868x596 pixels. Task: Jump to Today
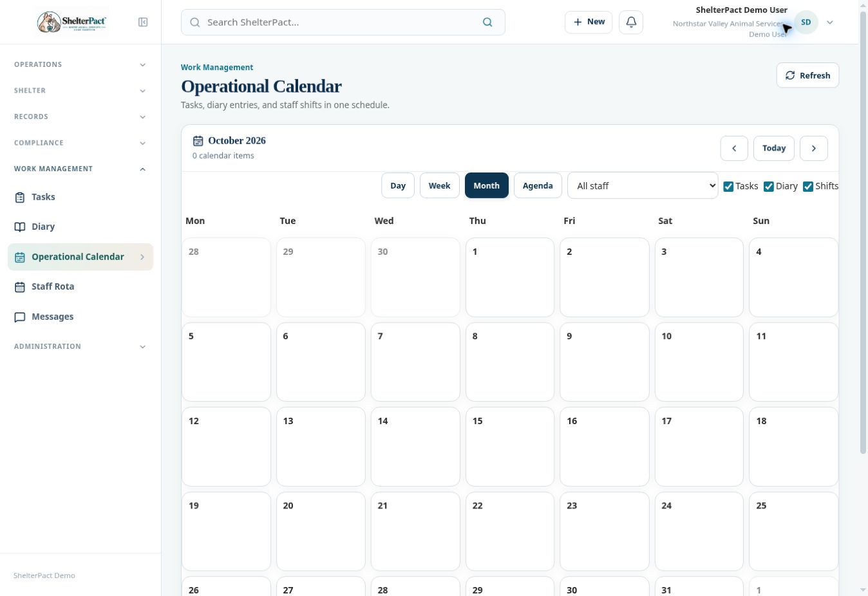click(x=774, y=148)
